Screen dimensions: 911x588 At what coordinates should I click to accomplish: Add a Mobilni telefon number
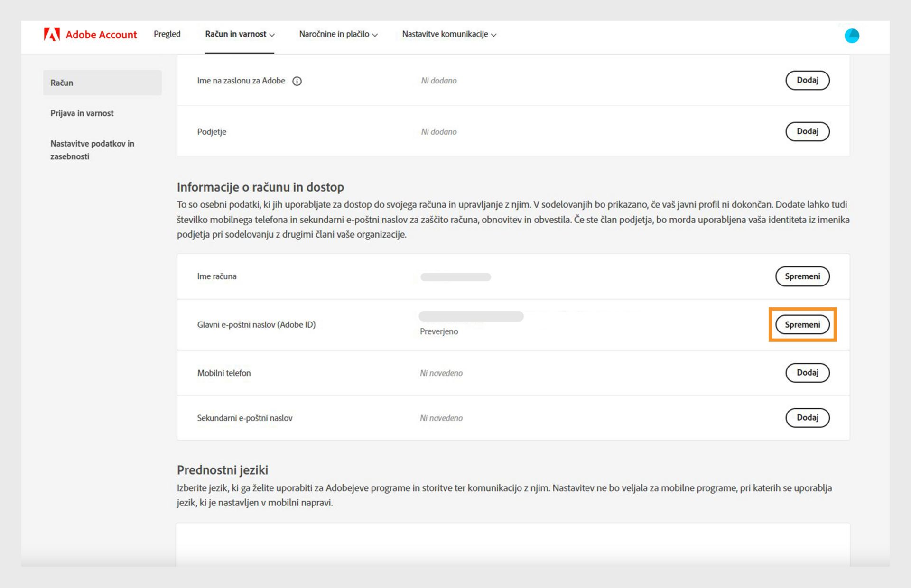click(x=807, y=373)
